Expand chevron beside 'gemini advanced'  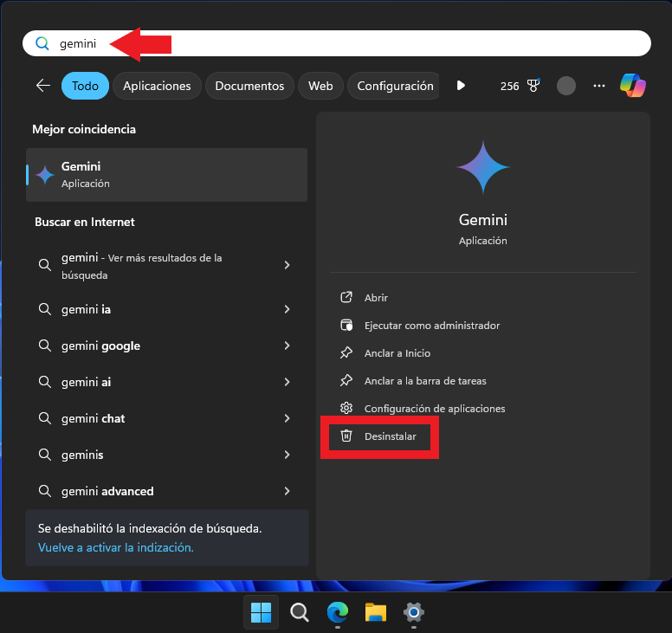(287, 491)
